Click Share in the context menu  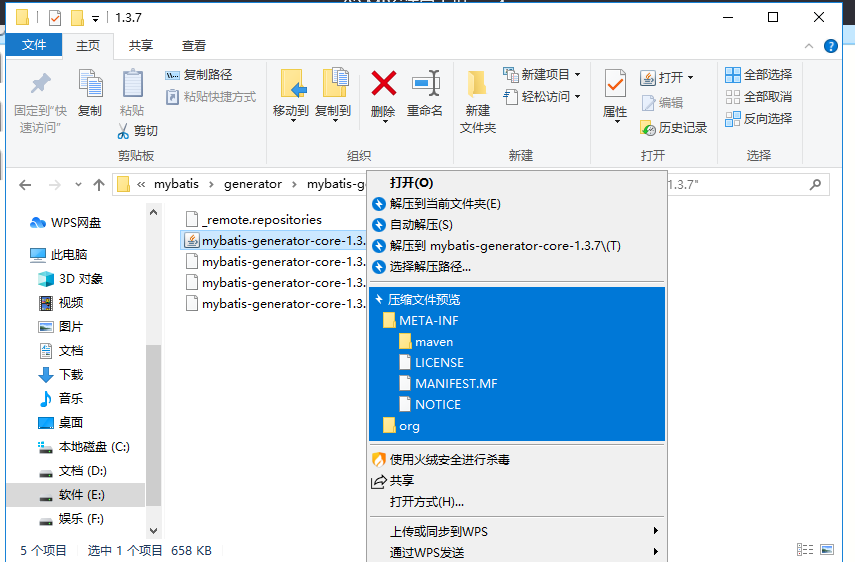tap(517, 481)
